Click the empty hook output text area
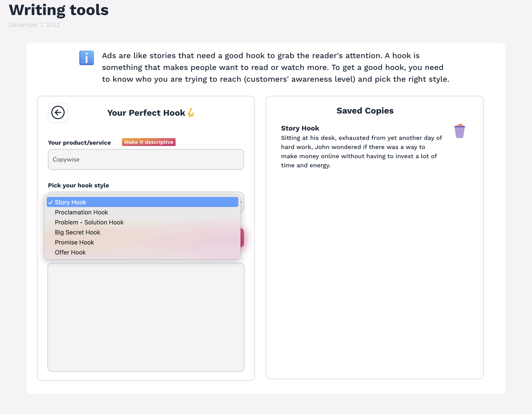The width and height of the screenshot is (532, 414). click(146, 317)
